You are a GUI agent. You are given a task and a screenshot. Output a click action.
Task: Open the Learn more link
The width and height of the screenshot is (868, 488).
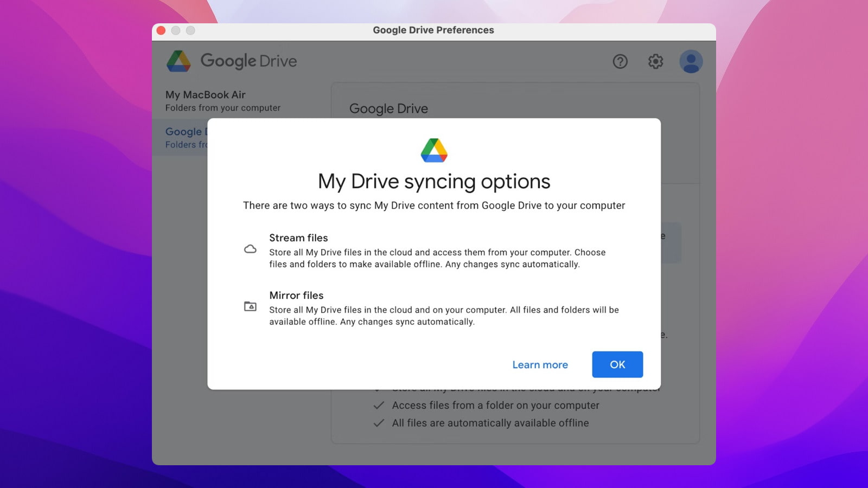pyautogui.click(x=540, y=365)
